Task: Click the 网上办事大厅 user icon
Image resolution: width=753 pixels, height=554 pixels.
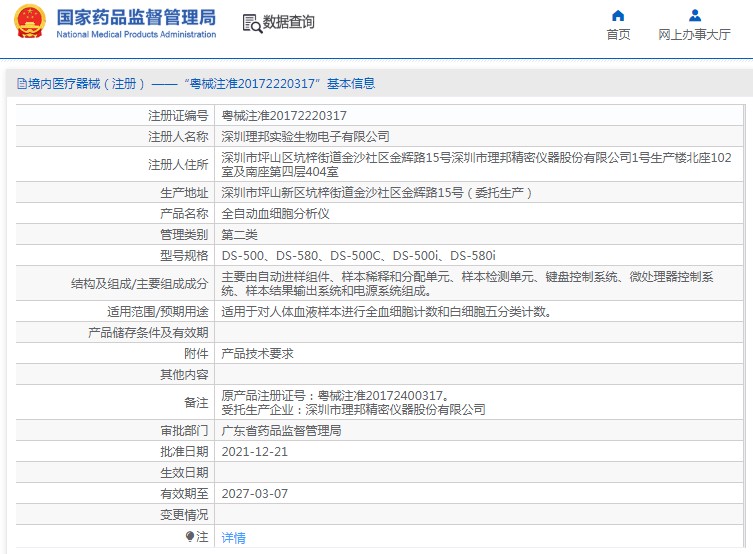Action: [x=694, y=16]
